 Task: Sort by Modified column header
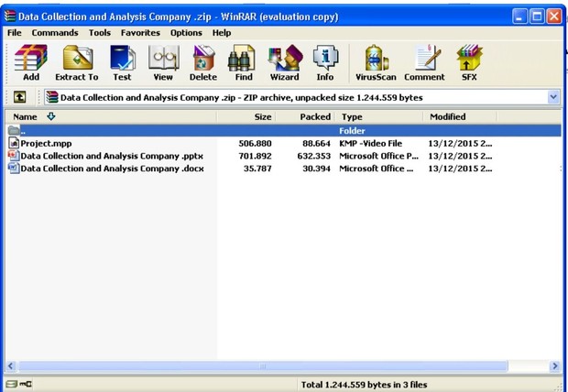[x=460, y=116]
